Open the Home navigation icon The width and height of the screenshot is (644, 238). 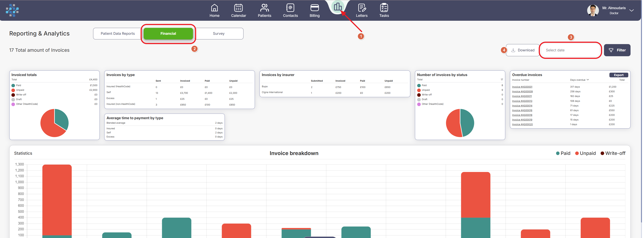tap(214, 8)
